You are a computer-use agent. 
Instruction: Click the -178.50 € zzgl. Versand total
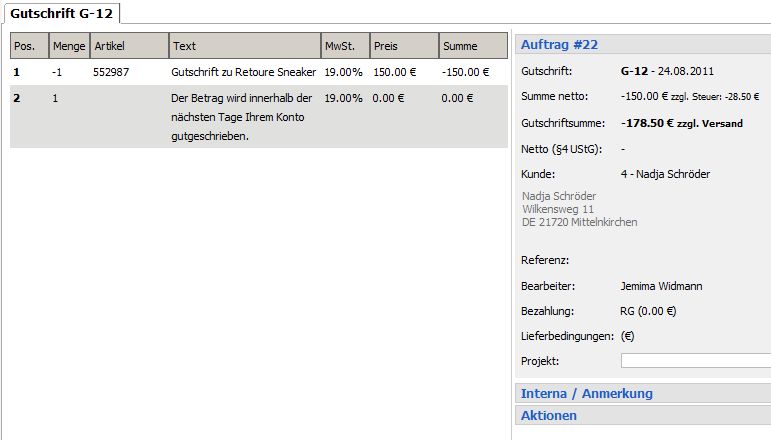682,123
